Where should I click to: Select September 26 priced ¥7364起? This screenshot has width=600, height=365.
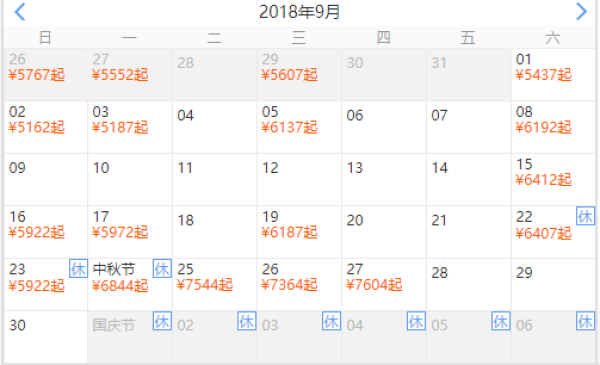299,284
